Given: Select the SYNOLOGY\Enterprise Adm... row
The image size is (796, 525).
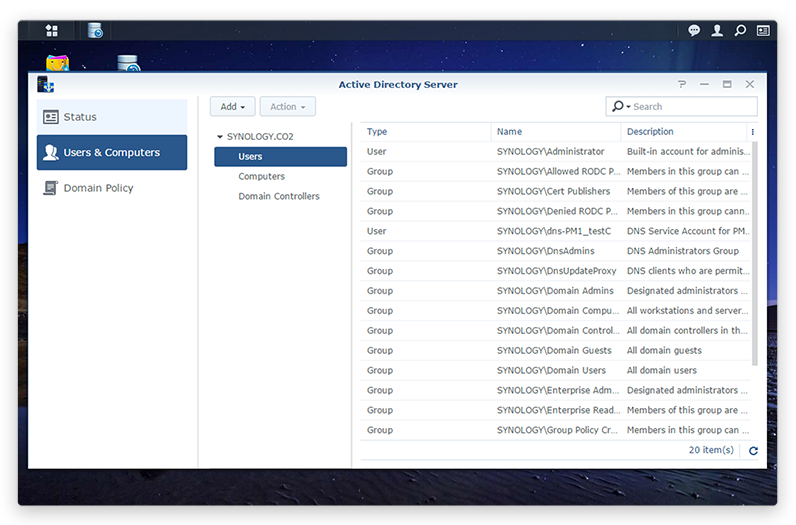Looking at the screenshot, I should click(556, 390).
